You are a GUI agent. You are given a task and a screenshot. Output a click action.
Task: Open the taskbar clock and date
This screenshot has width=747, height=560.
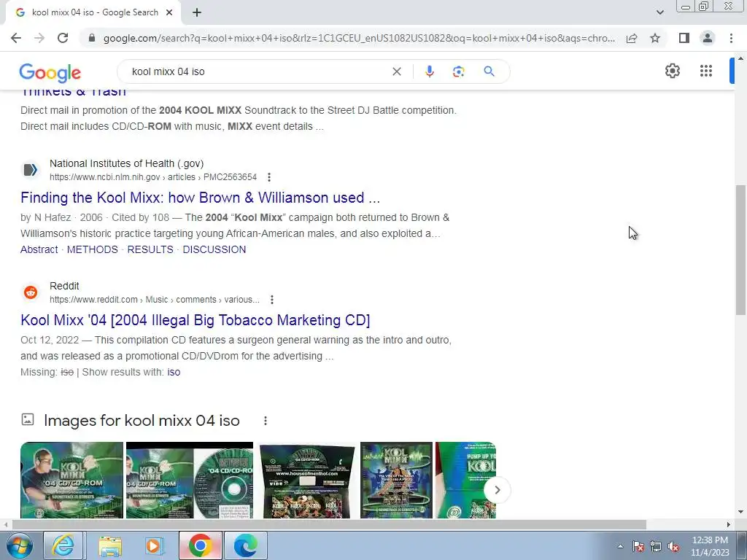(710, 546)
